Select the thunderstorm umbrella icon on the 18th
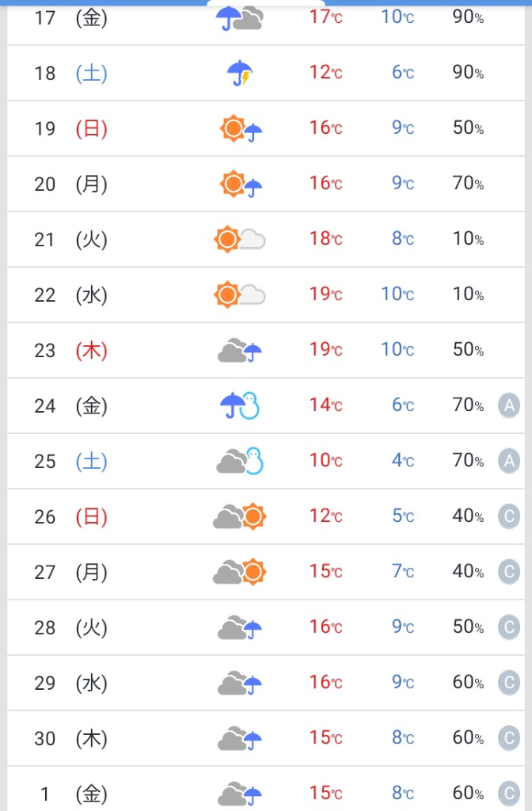Screen dimensions: 532x811 click(239, 73)
